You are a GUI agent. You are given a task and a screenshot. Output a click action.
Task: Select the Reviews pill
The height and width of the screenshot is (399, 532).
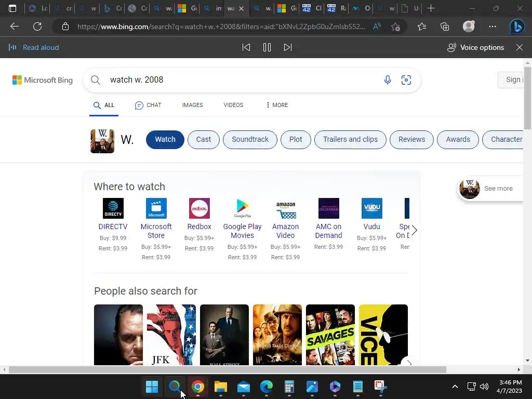(411, 139)
